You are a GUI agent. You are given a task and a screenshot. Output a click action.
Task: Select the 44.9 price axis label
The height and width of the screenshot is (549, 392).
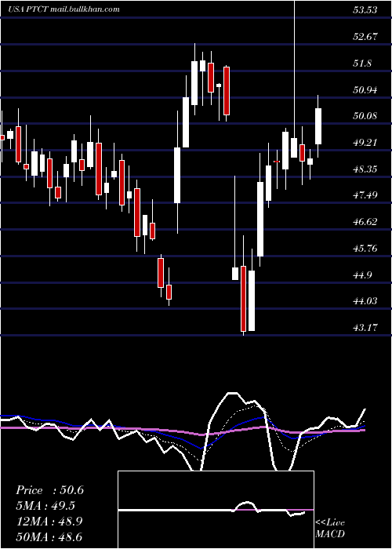pos(362,274)
